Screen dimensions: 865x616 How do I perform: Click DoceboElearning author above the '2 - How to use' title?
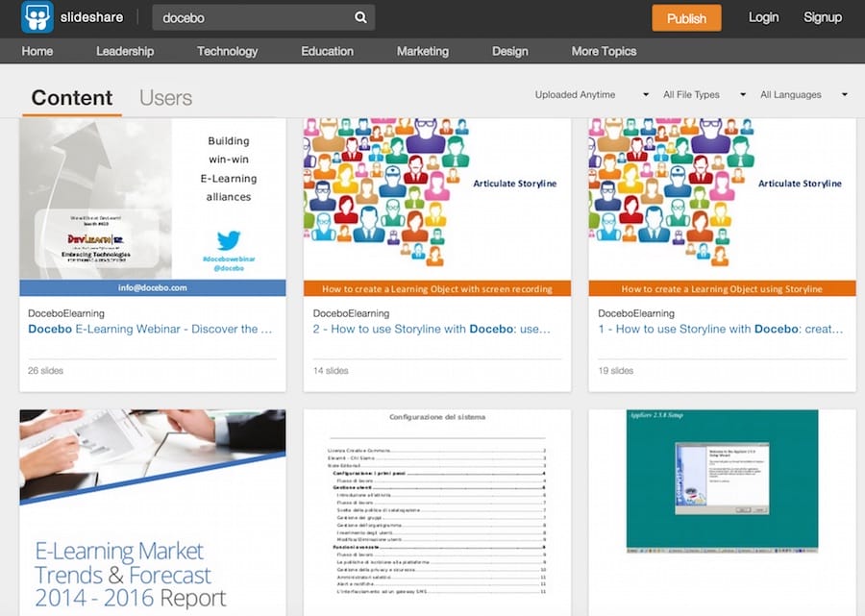(x=351, y=313)
